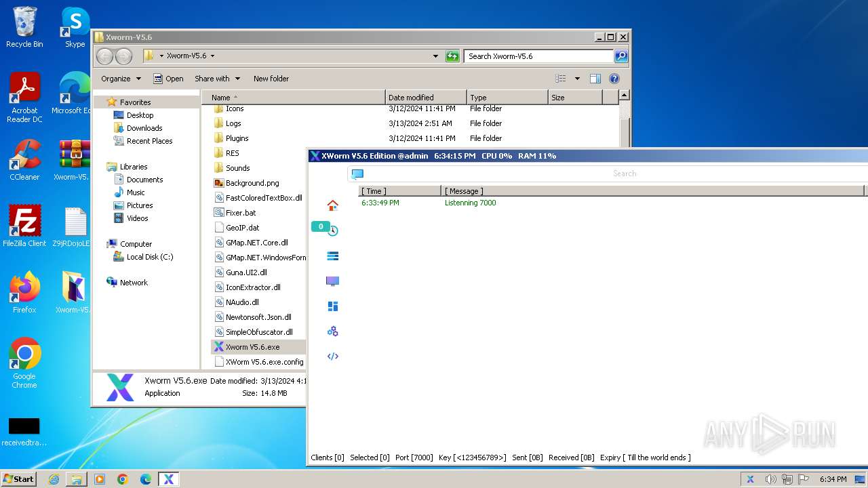
Task: Click the Time column header in XWorm log
Action: (399, 191)
